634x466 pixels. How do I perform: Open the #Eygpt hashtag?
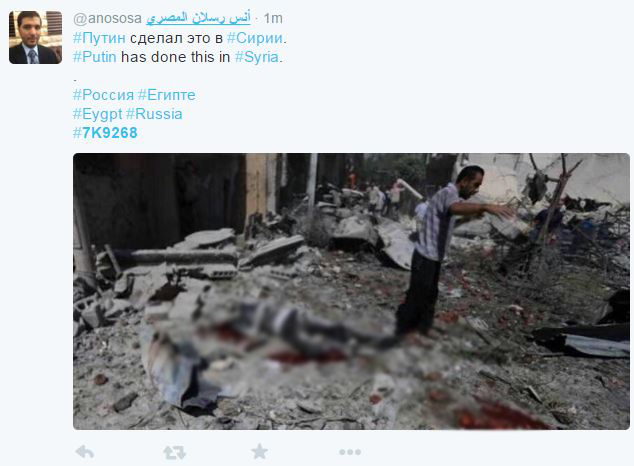97,114
